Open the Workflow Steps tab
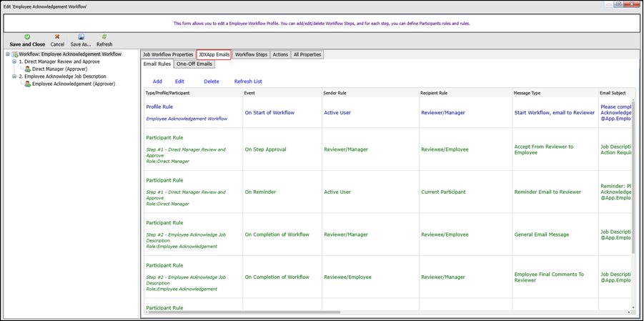 point(251,54)
